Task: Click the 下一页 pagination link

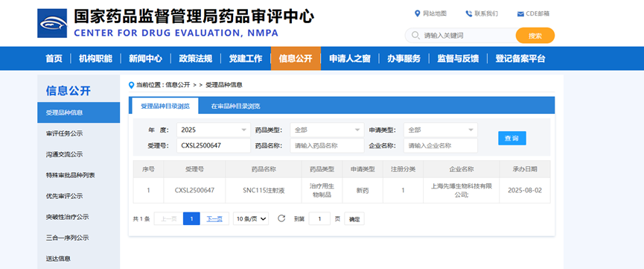Action: (214, 219)
